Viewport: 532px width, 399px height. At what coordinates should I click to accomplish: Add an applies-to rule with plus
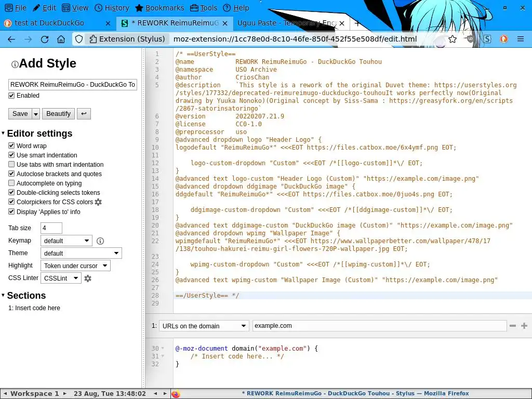click(524, 326)
